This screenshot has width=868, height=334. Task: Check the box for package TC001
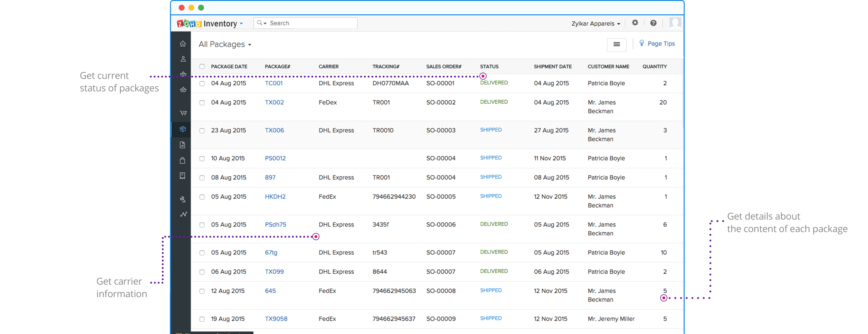pos(202,83)
